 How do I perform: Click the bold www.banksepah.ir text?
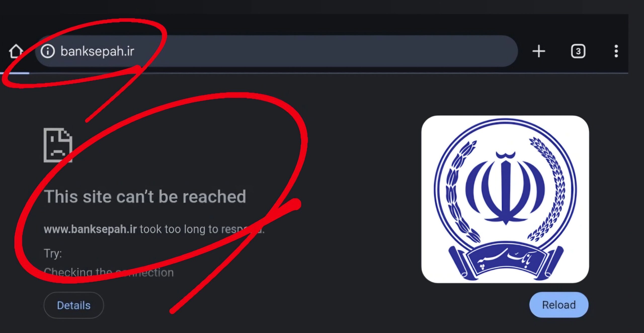(x=90, y=229)
